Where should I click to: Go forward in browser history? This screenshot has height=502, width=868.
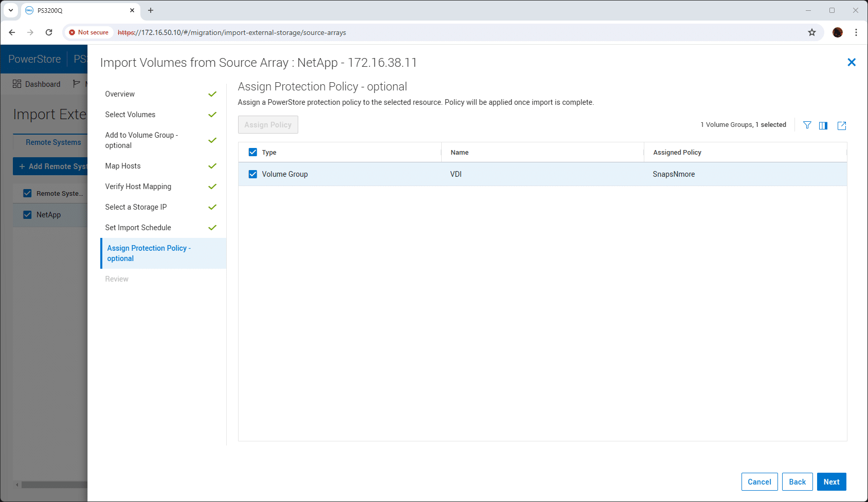[x=30, y=32]
